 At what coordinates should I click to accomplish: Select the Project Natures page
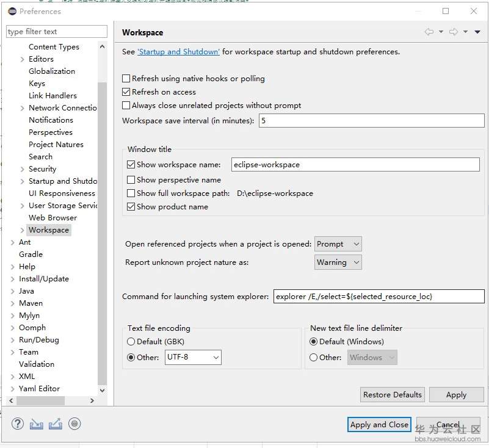56,144
